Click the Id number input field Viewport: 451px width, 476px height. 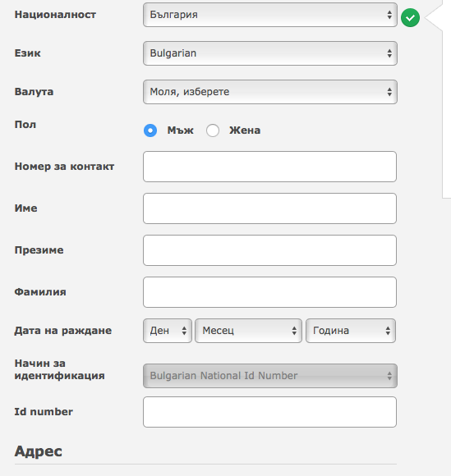pos(270,412)
